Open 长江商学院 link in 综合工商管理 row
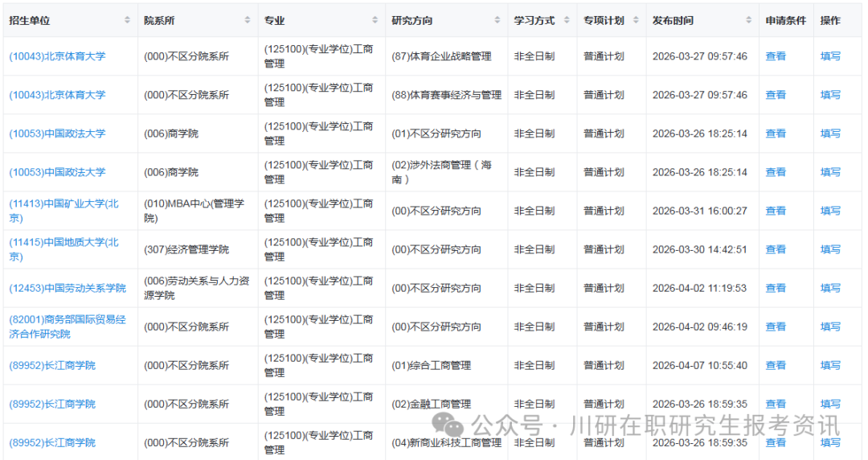This screenshot has width=868, height=460. click(x=52, y=365)
